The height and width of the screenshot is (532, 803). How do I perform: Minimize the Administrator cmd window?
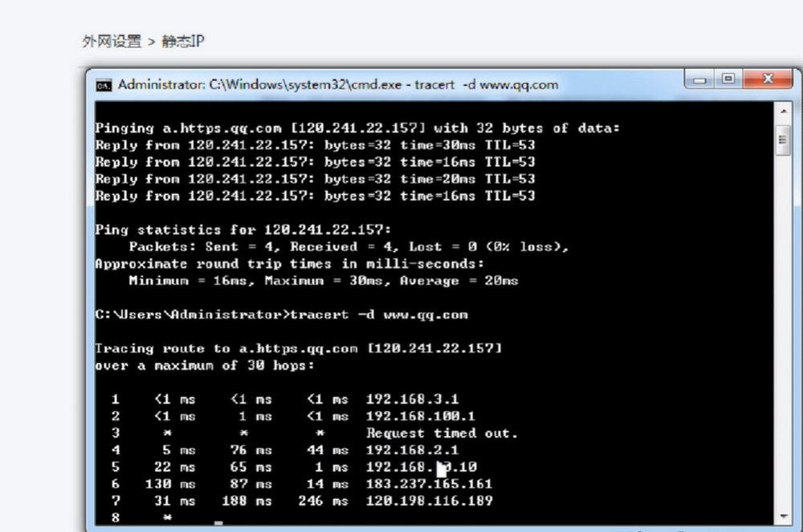[700, 79]
